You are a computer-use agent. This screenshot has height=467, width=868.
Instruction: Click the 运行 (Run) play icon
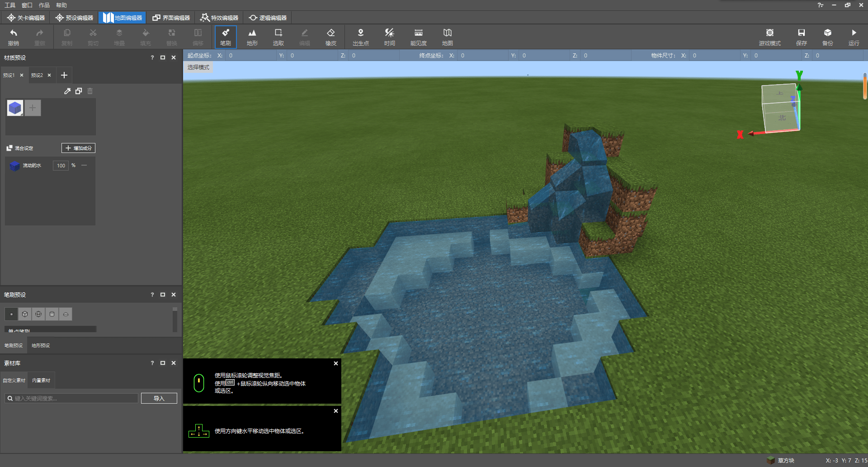[854, 37]
